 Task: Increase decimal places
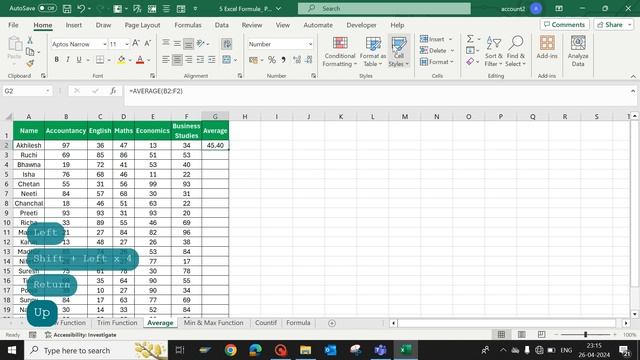tap(297, 60)
